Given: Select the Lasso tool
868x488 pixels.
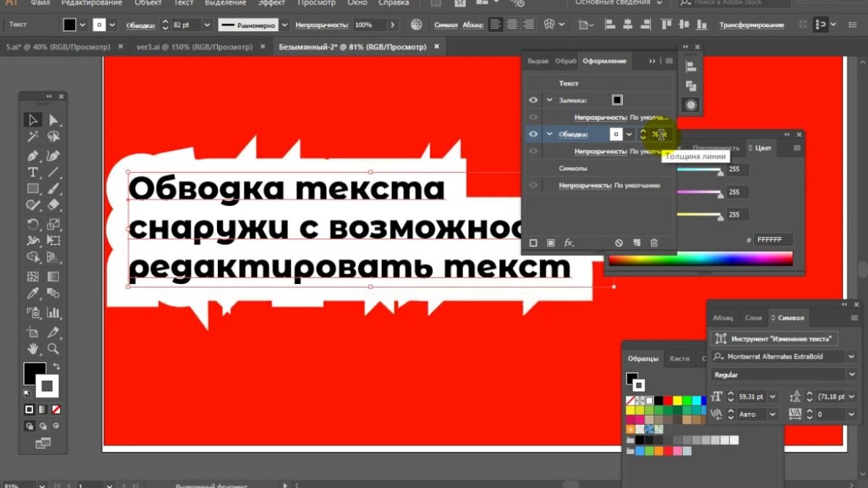Looking at the screenshot, I should pos(54,137).
